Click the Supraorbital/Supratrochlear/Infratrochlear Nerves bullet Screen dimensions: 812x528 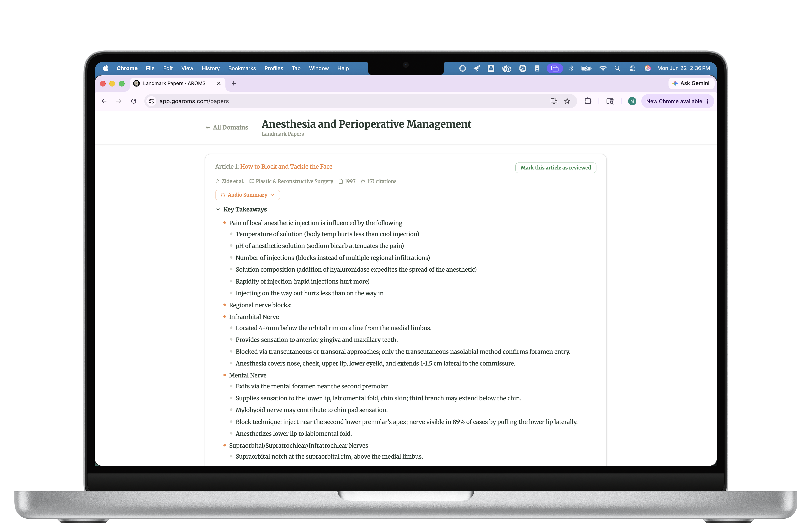299,445
